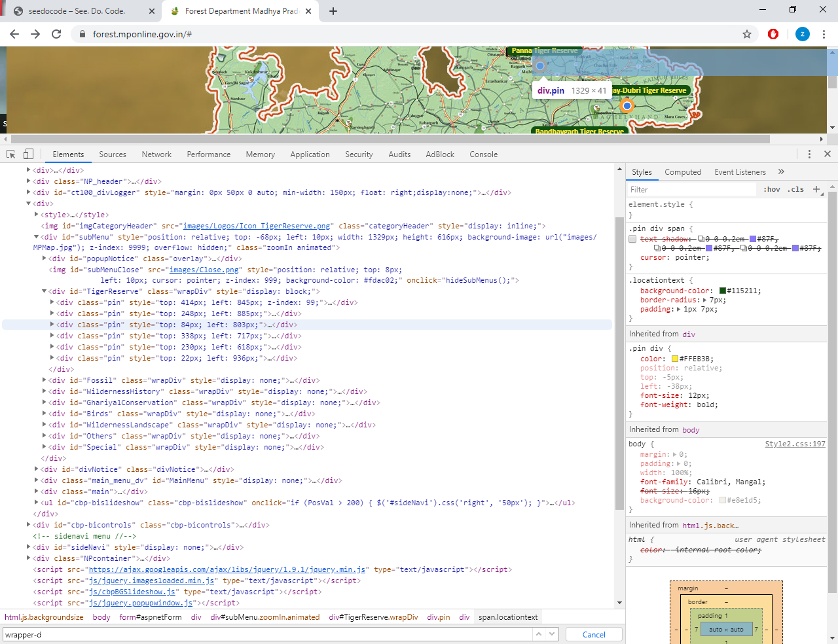Collapse the TigerReserve wrapDiv node
The image size is (838, 644).
pyautogui.click(x=45, y=291)
